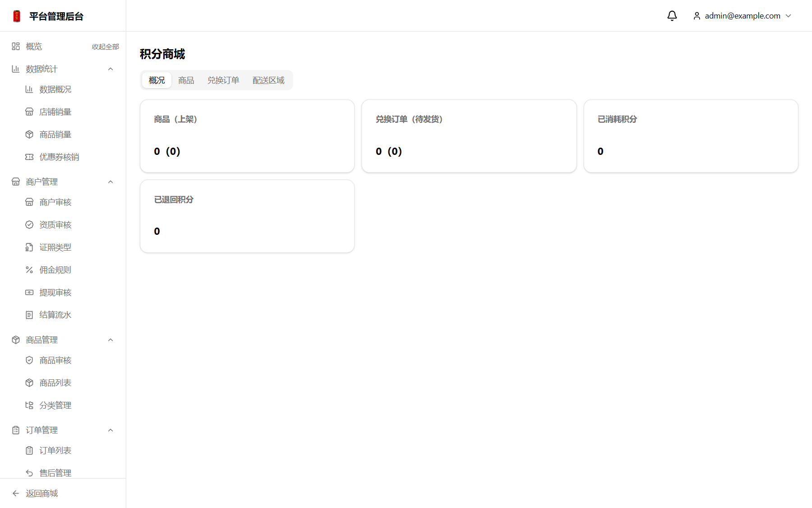Click the red platform logo icon

pos(17,16)
